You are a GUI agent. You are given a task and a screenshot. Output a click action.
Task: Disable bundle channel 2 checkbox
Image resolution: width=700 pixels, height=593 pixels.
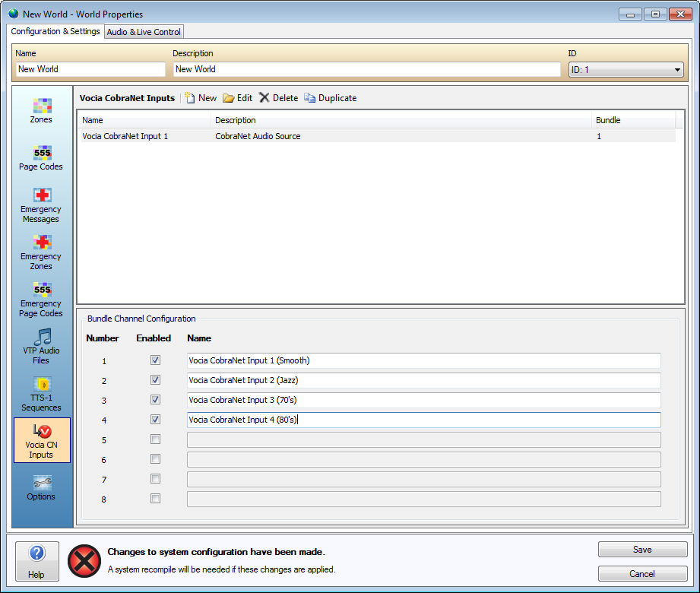click(x=155, y=380)
